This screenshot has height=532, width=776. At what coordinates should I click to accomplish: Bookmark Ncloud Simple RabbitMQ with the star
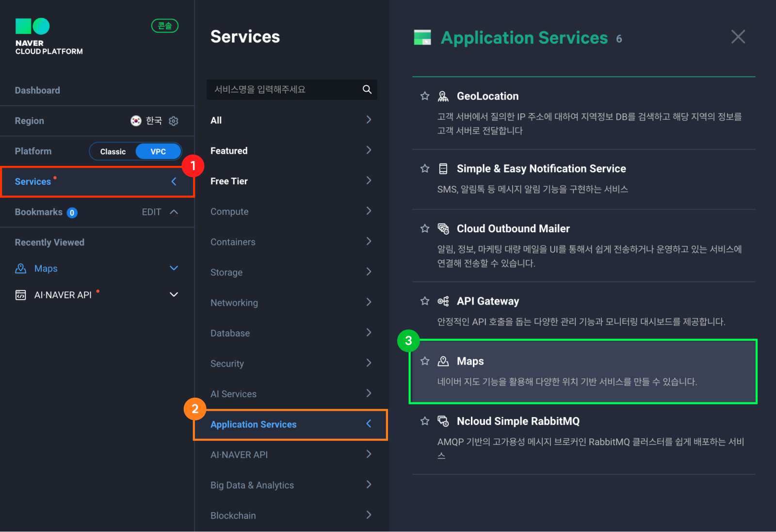pyautogui.click(x=425, y=421)
